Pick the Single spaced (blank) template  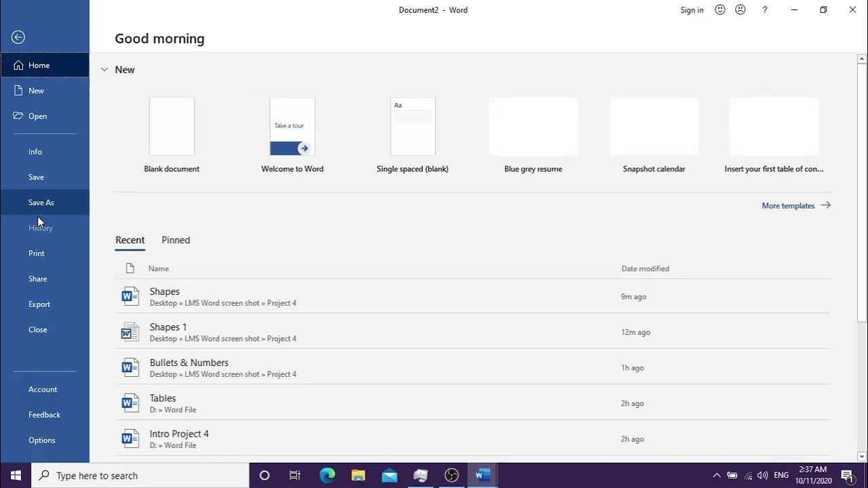point(412,136)
